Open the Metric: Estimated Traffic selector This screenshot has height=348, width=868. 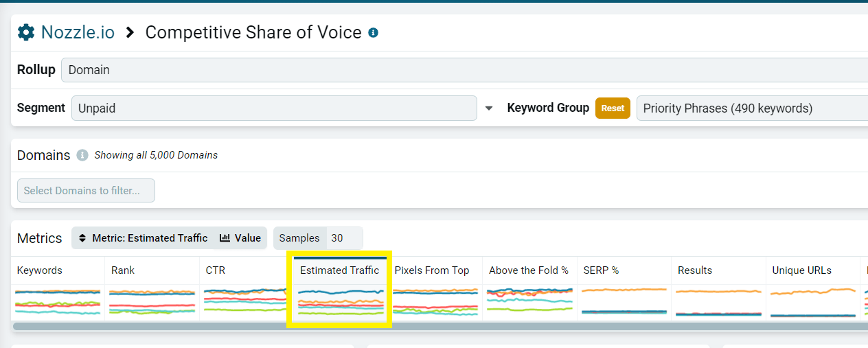click(x=143, y=238)
